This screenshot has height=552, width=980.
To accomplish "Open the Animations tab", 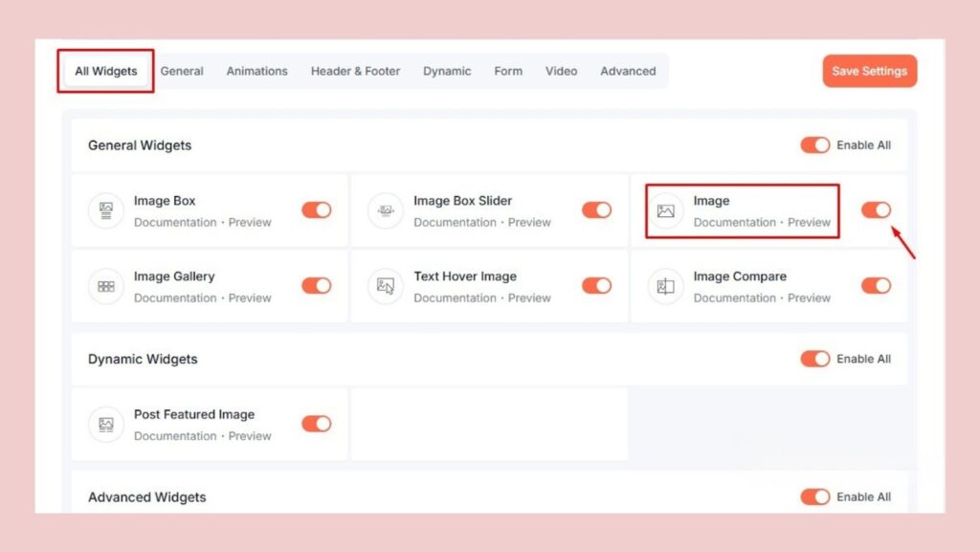I will 256,71.
